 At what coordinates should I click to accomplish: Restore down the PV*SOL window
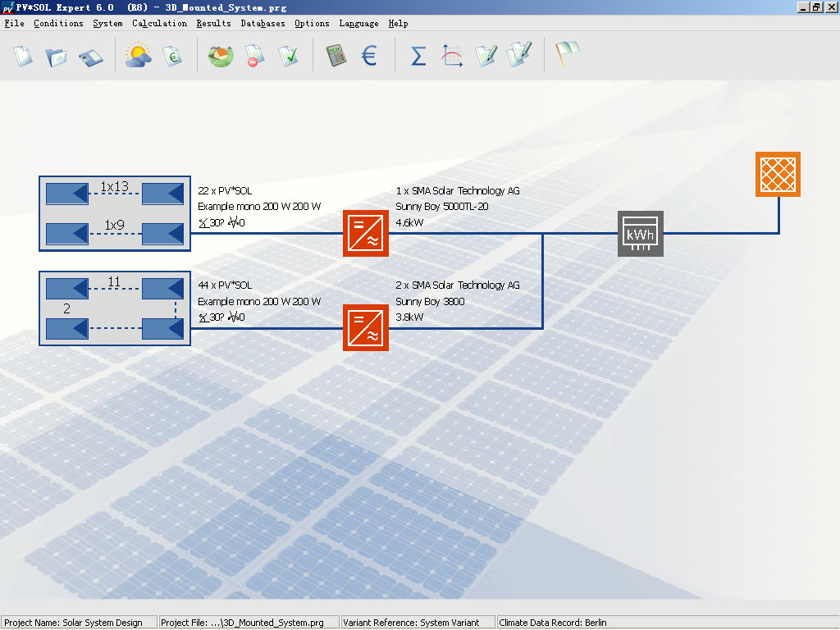coord(816,7)
